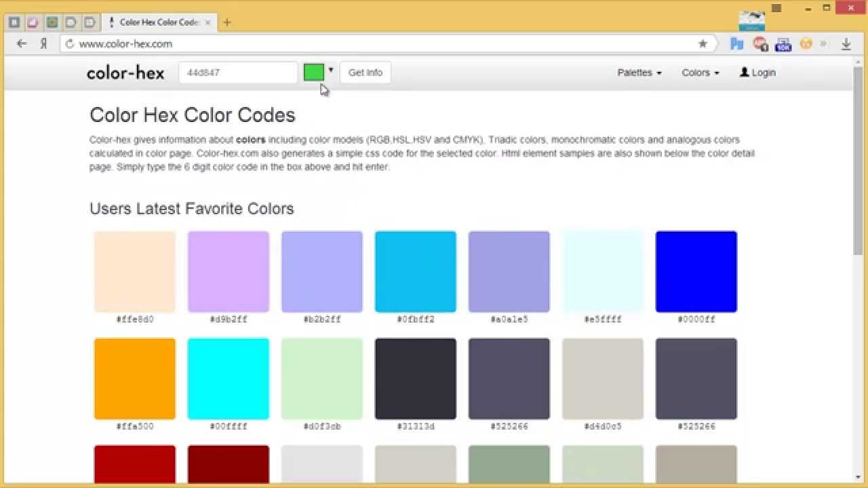Viewport: 868px width, 488px height.
Task: Click the #00ffff hex code label
Action: (x=229, y=426)
